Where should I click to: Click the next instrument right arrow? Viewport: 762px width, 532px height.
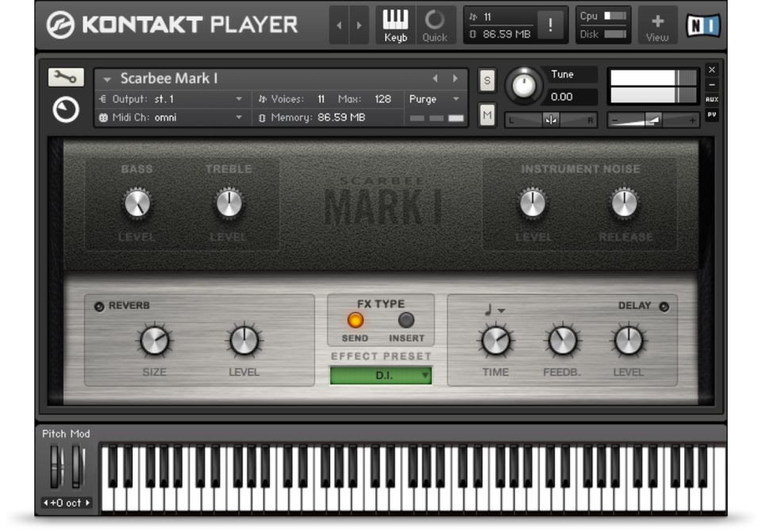pos(456,79)
